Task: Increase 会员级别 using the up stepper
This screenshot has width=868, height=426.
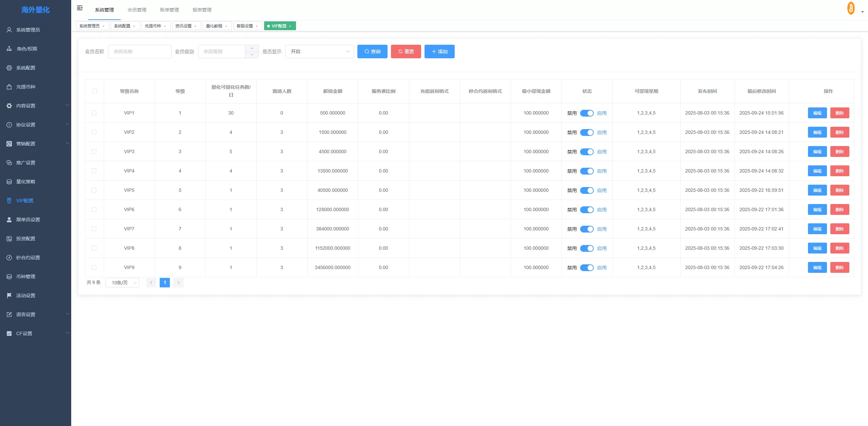Action: click(252, 48)
